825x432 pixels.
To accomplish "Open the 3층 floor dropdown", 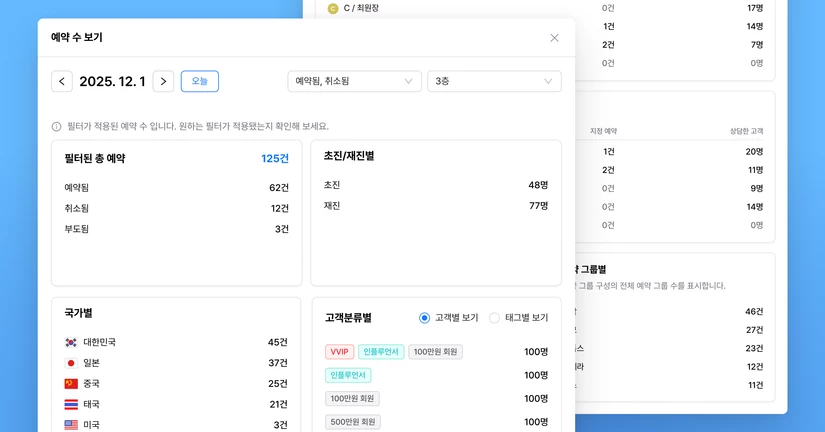I will 494,82.
